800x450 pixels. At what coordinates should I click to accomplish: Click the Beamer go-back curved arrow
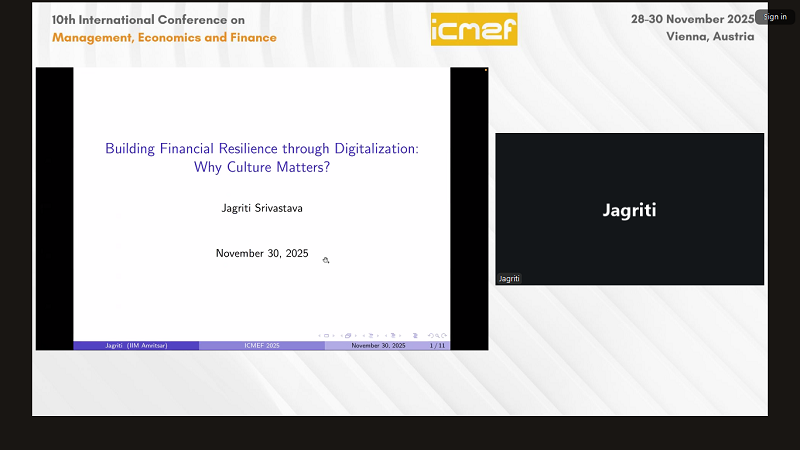[x=430, y=336]
